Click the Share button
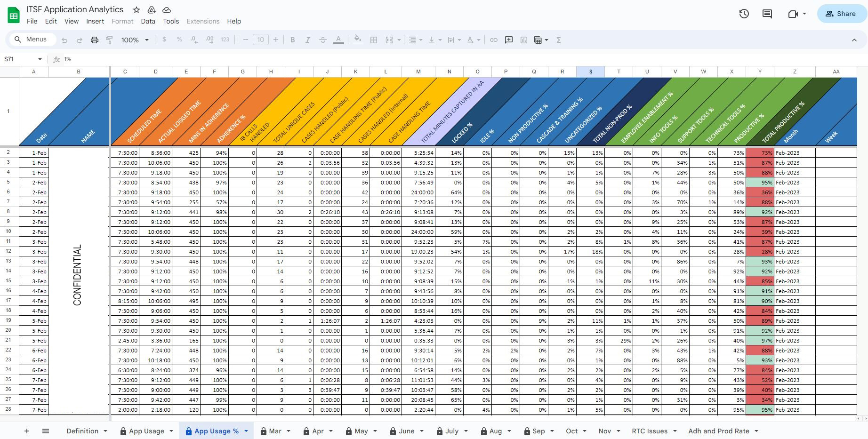The image size is (868, 439). point(841,14)
